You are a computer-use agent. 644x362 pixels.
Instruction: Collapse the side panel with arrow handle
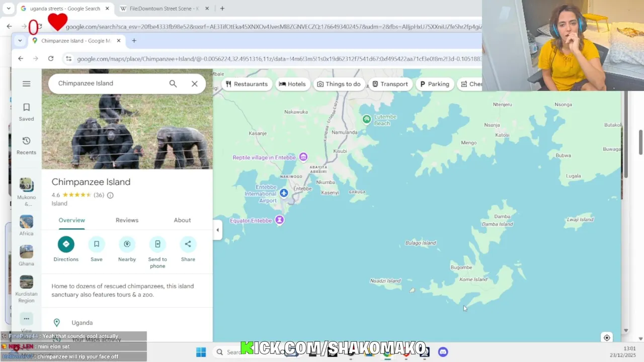tap(217, 230)
